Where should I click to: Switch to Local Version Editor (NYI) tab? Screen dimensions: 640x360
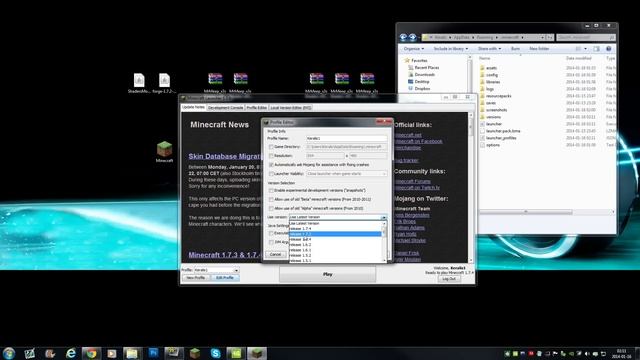click(291, 108)
